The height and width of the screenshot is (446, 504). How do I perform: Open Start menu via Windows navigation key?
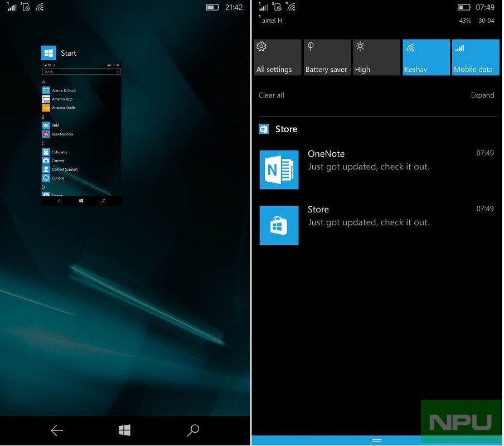coord(124,430)
